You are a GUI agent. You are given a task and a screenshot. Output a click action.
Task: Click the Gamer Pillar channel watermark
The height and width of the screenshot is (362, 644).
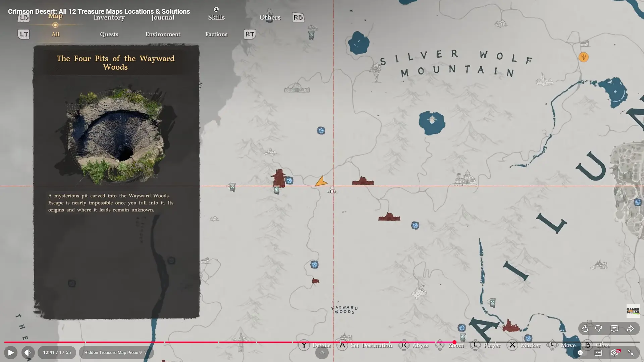coord(633,311)
